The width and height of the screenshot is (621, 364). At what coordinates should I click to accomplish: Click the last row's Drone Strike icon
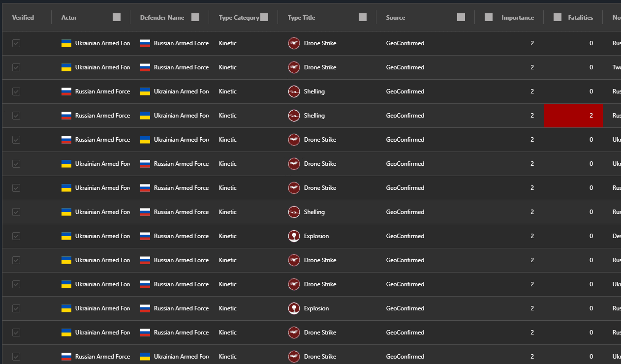point(294,357)
